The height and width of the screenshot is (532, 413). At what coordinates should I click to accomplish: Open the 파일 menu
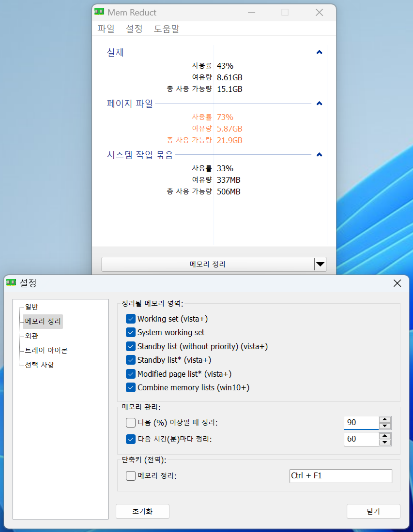pos(106,29)
